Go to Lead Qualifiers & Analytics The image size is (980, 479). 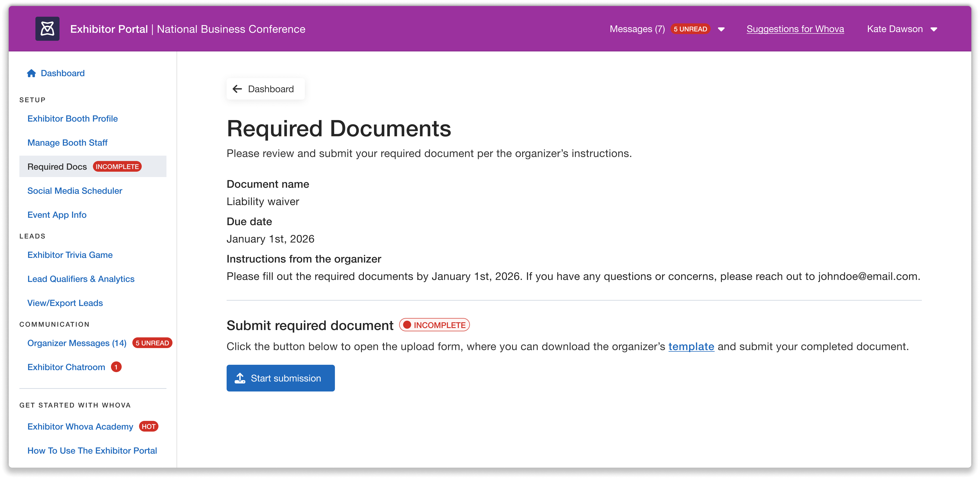point(81,279)
